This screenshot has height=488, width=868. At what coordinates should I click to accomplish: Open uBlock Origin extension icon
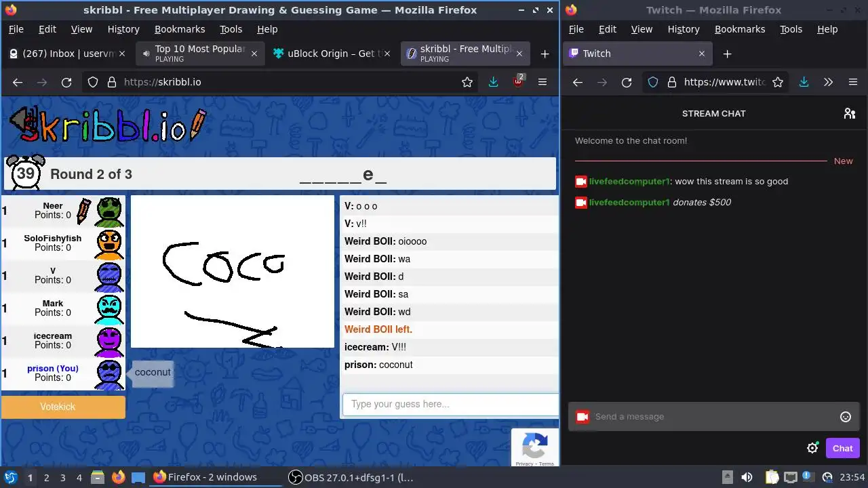click(x=519, y=82)
